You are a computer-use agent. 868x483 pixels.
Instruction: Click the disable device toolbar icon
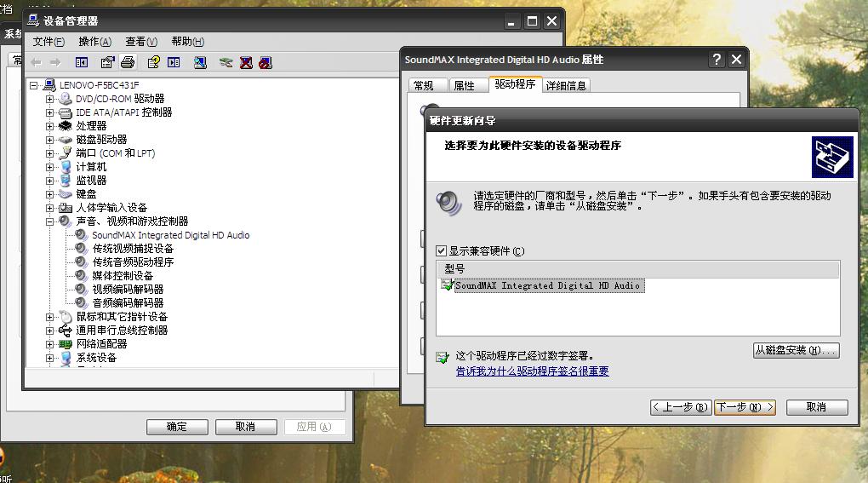266,62
